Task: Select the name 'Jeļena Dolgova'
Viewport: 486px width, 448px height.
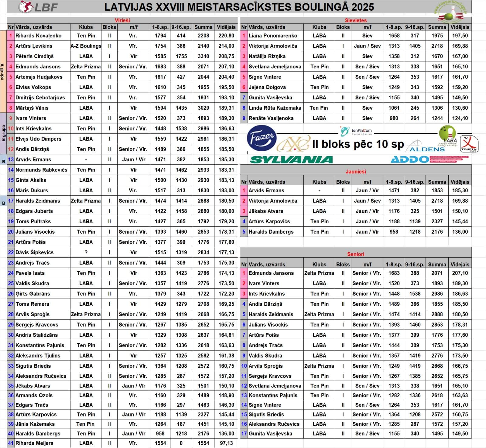Action: tap(267, 87)
